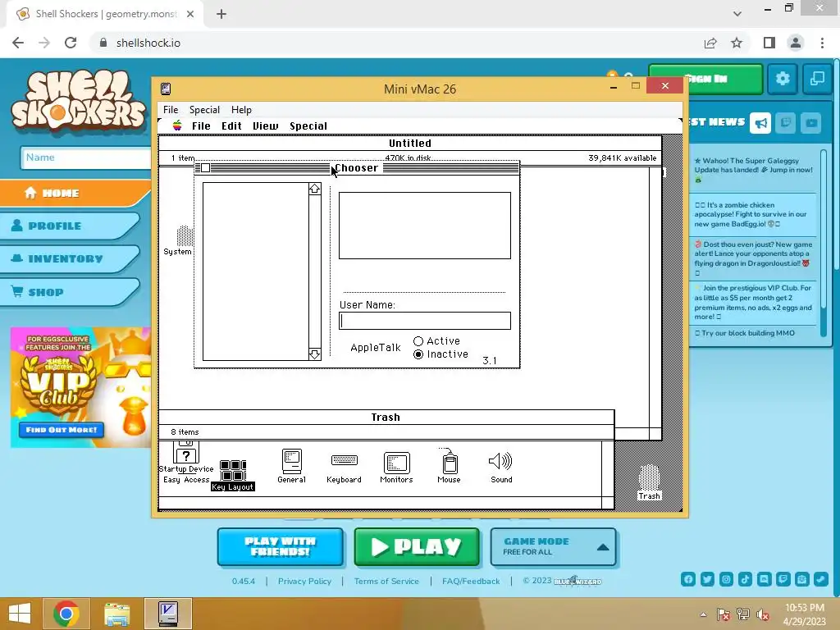Open Chrome from the taskbar
840x630 pixels.
[x=66, y=614]
